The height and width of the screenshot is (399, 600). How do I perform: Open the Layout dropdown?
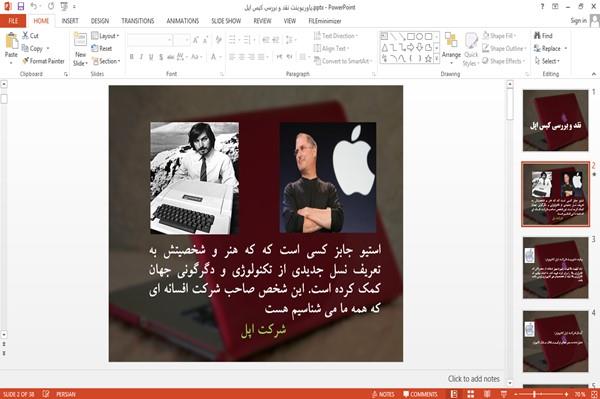[105, 36]
